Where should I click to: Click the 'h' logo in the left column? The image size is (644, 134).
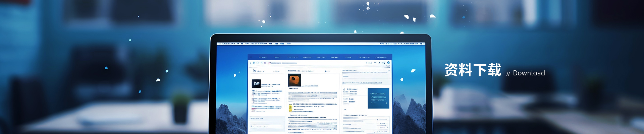(x=255, y=71)
